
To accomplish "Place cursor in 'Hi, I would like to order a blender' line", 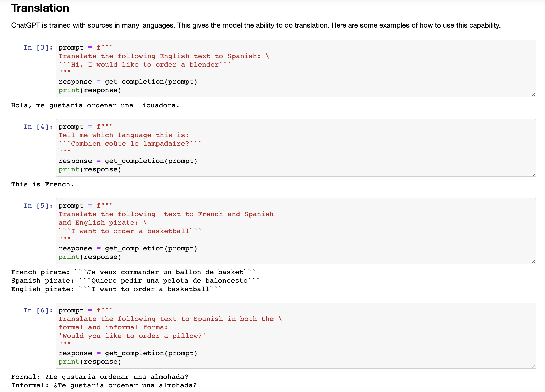I will [x=145, y=65].
